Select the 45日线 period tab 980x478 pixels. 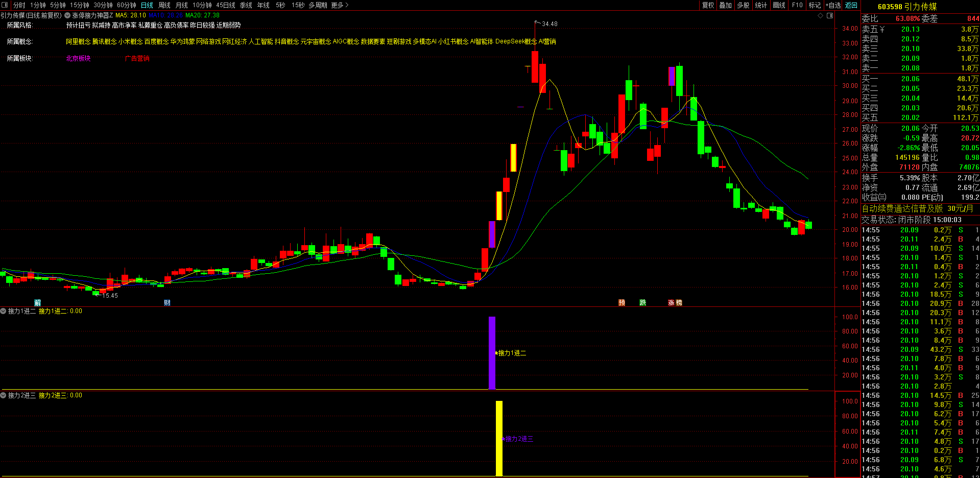click(x=226, y=5)
